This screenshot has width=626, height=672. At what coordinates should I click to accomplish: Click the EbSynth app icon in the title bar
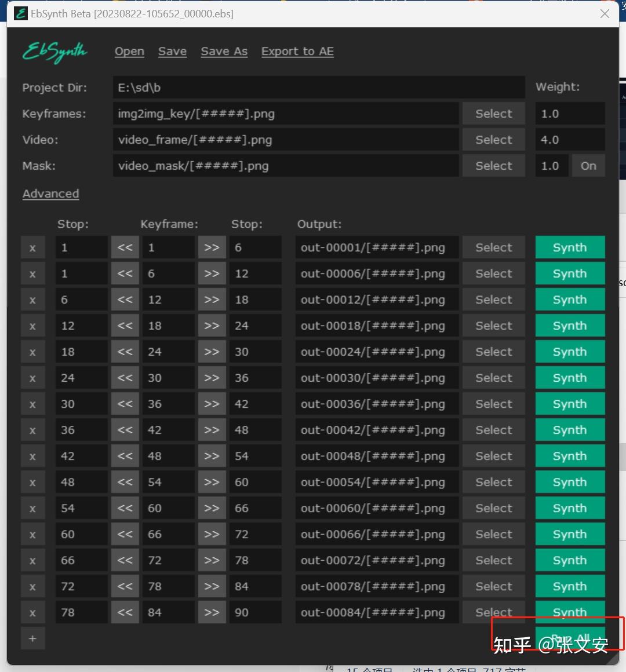[20, 13]
